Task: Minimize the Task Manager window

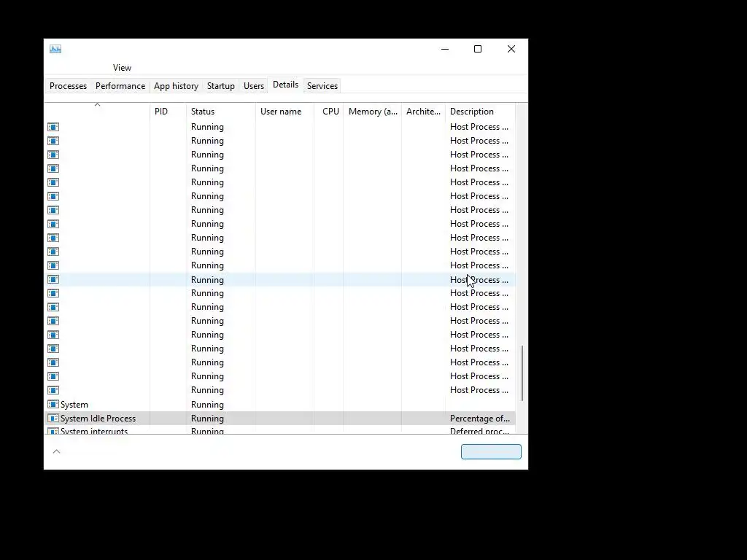Action: [445, 49]
